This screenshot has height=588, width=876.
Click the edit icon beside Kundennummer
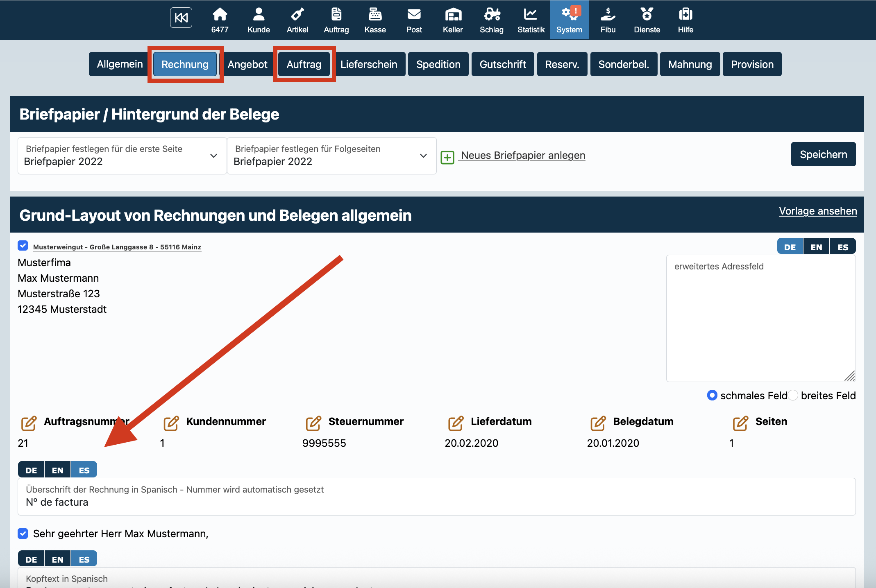coord(171,423)
